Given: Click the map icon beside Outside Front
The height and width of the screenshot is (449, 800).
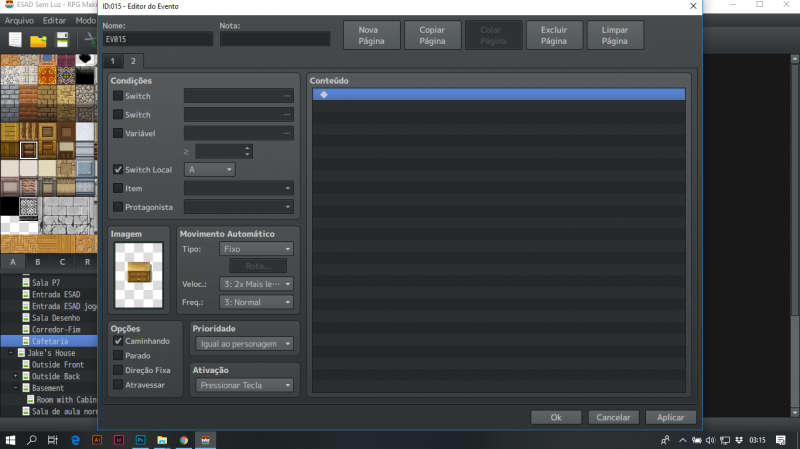Looking at the screenshot, I should click(26, 364).
